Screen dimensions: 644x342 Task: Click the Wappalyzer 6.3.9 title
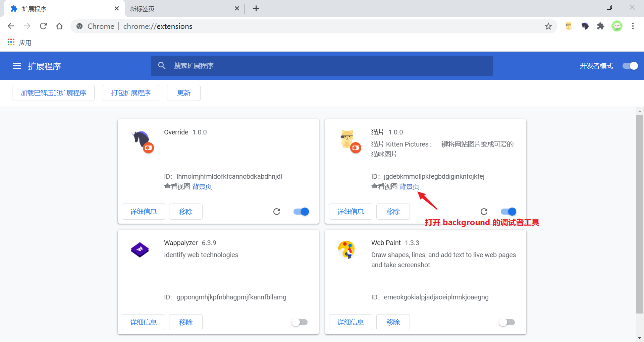coord(190,243)
